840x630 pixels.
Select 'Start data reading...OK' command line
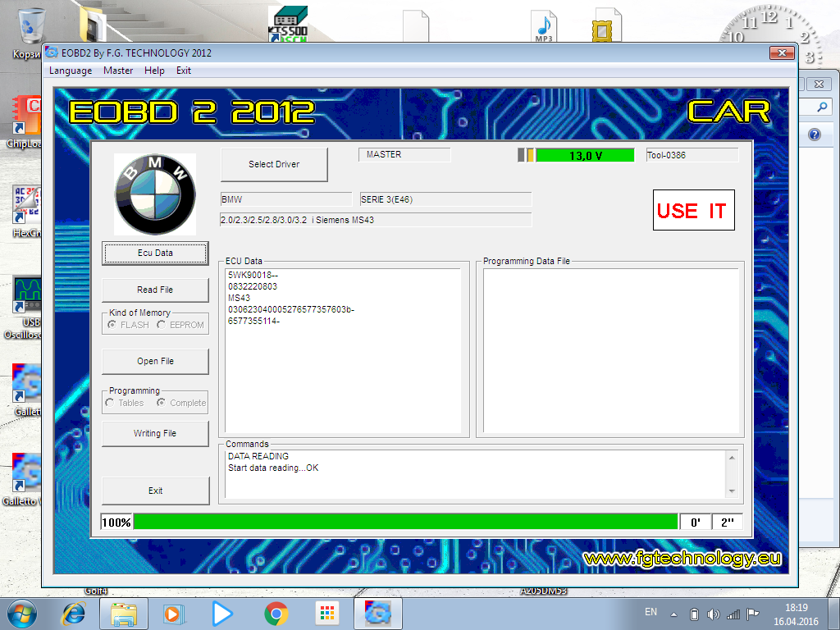pos(273,468)
